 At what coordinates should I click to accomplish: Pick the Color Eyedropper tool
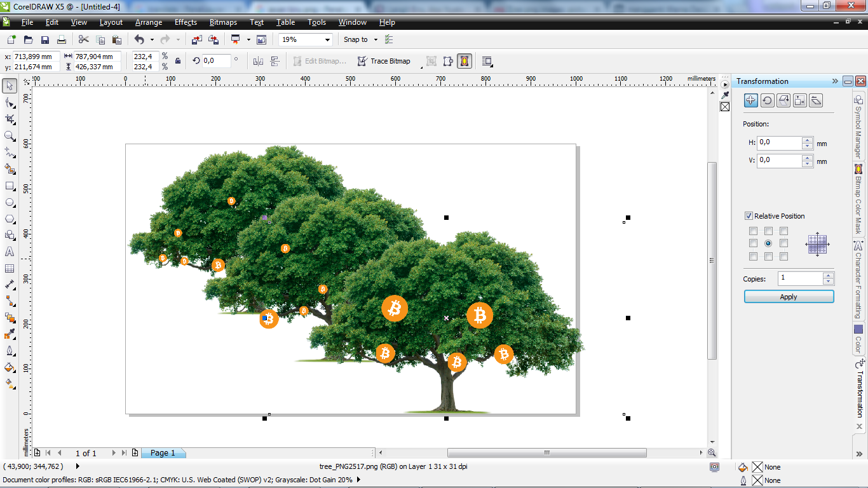click(x=10, y=334)
